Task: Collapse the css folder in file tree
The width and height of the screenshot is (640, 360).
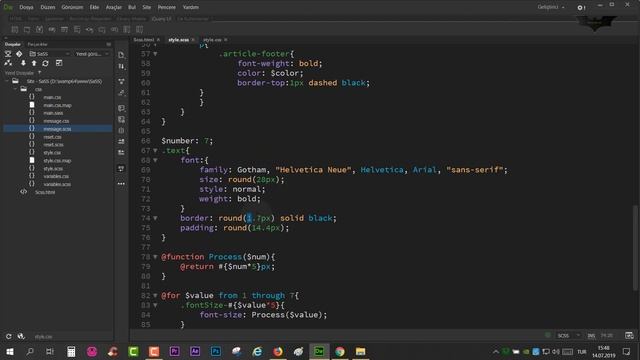Action: click(x=15, y=89)
